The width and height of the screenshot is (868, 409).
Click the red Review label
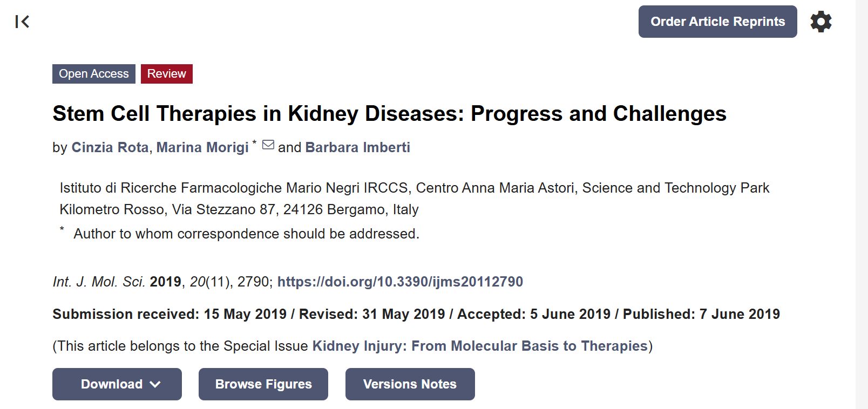click(x=166, y=74)
